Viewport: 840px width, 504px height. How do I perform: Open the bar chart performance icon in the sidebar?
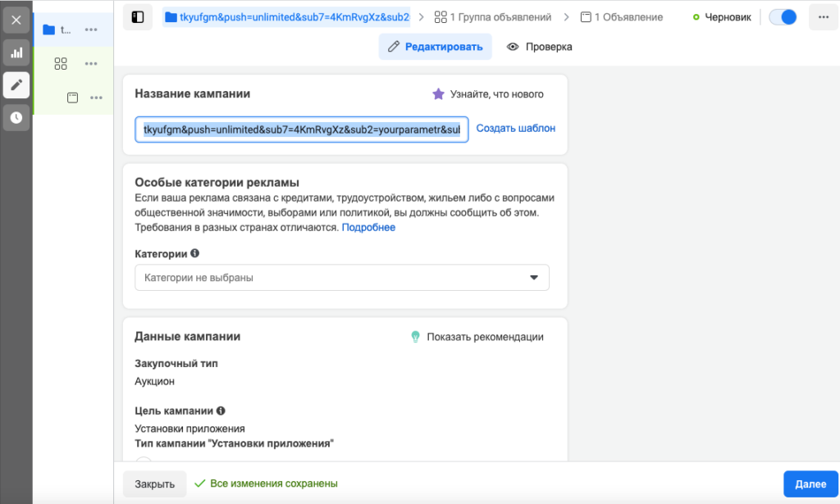coord(16,52)
